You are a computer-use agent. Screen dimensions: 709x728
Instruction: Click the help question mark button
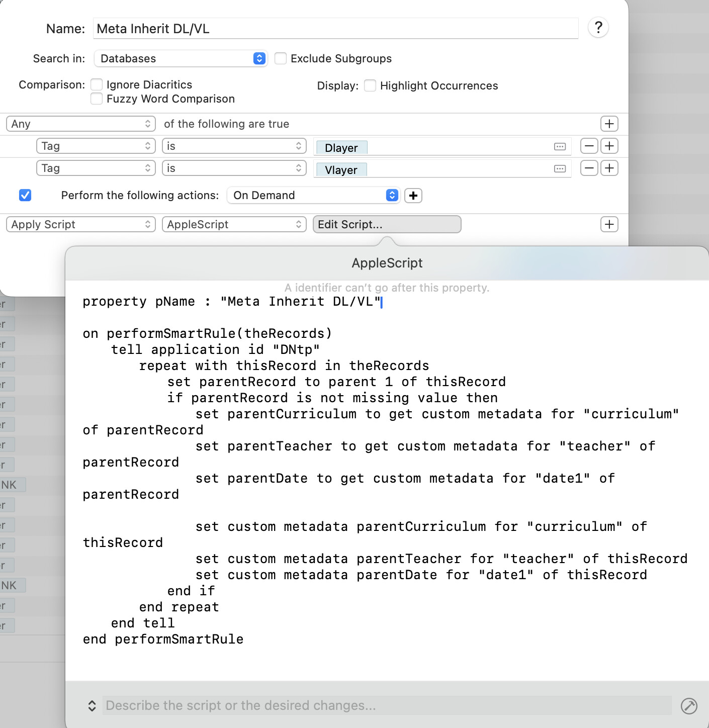point(598,28)
